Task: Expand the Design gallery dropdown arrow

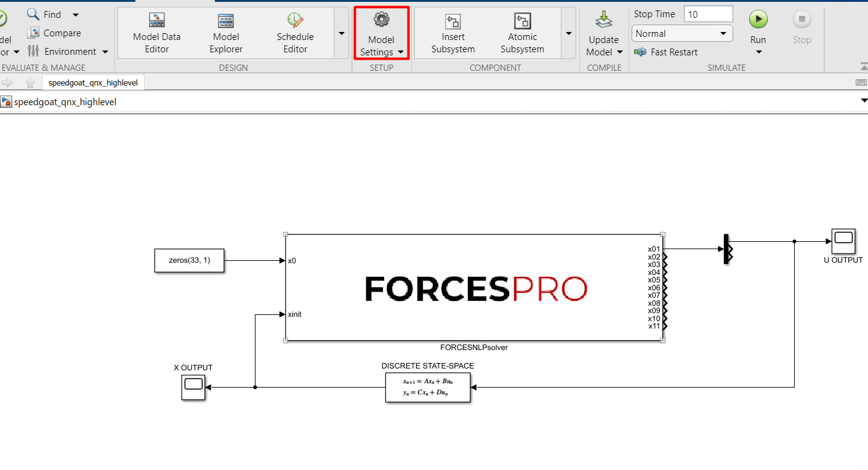Action: point(342,34)
